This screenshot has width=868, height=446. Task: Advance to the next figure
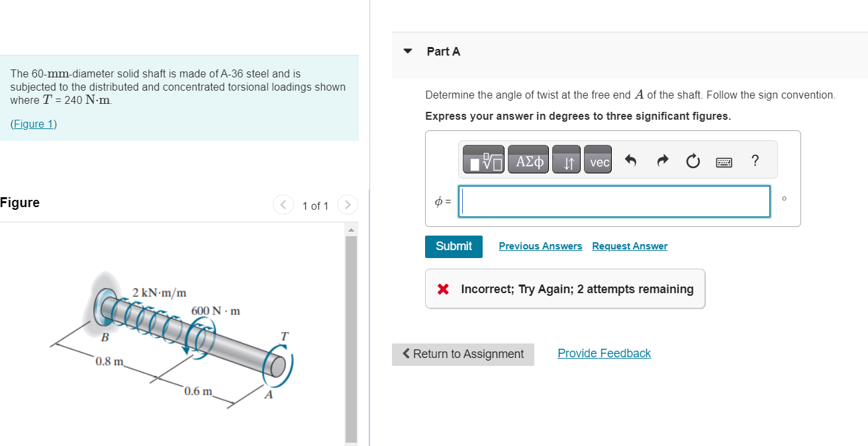click(347, 204)
